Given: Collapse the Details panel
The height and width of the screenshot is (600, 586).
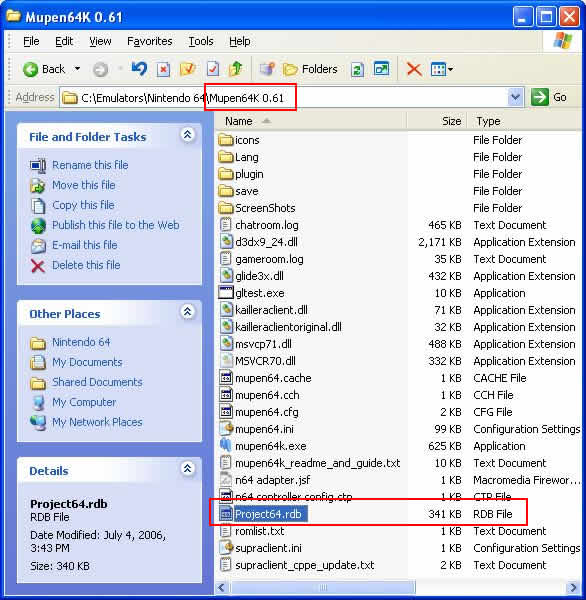Looking at the screenshot, I should (x=187, y=469).
